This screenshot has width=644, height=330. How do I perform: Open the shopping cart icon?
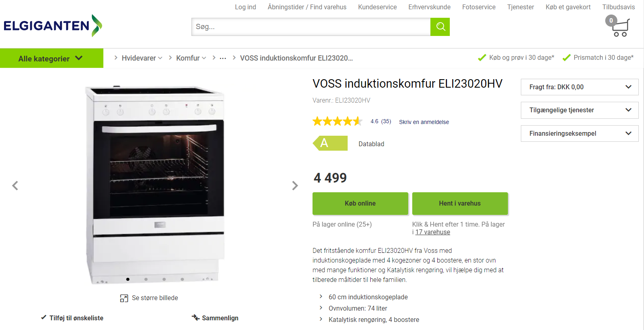click(618, 26)
